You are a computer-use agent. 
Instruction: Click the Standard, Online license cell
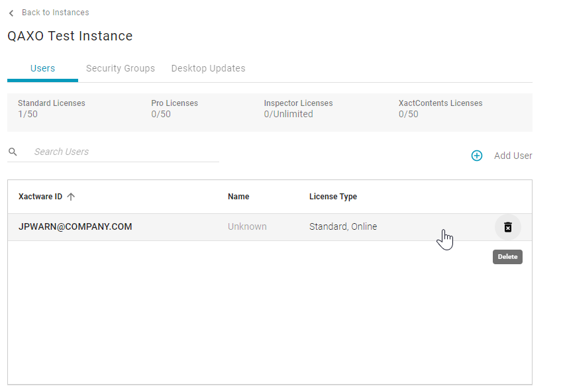click(x=343, y=227)
